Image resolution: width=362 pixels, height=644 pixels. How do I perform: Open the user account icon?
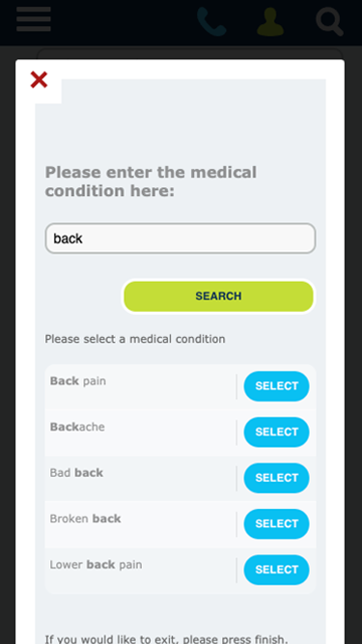(270, 21)
